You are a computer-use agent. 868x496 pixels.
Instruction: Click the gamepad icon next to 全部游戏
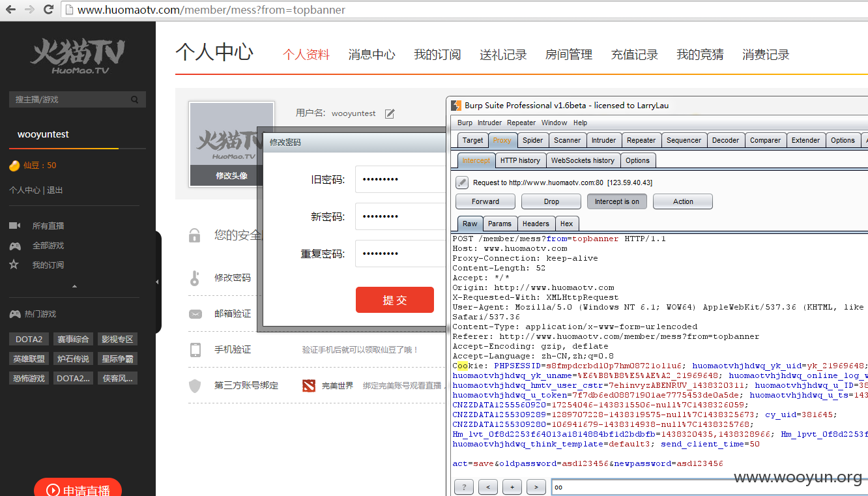click(x=14, y=246)
